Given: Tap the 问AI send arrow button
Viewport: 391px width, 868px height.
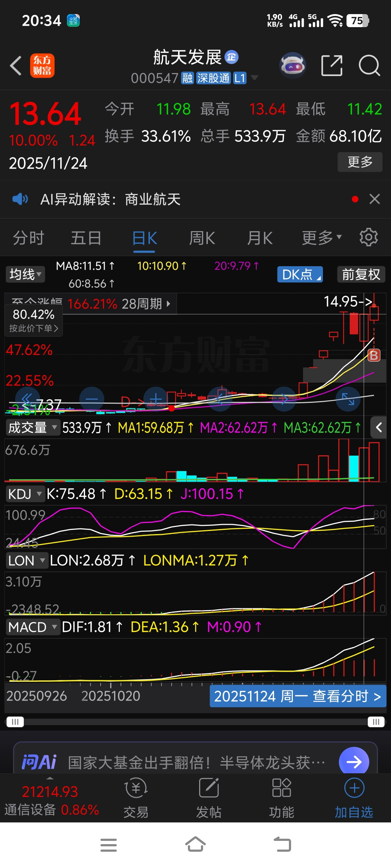Looking at the screenshot, I should (354, 762).
